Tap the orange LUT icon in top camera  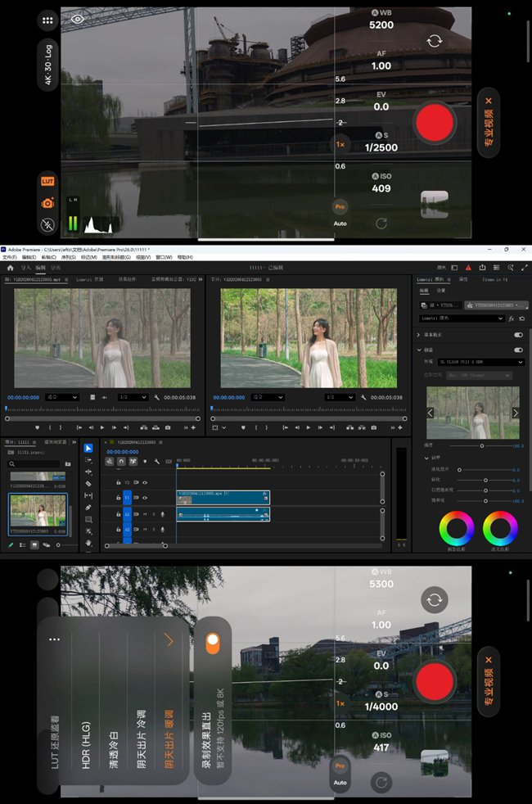(47, 180)
